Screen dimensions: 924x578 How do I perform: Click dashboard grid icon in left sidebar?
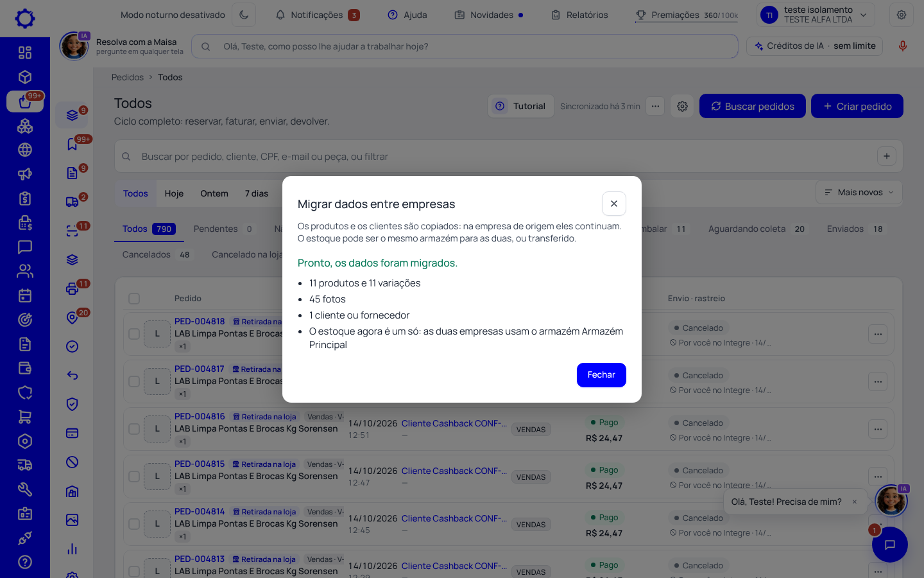[x=25, y=53]
